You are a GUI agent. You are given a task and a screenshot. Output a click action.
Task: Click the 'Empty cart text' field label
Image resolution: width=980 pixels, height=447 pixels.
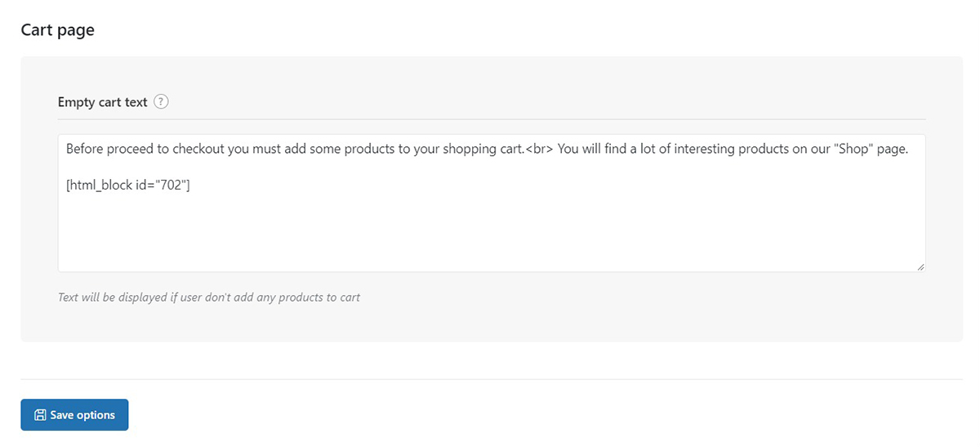coord(102,102)
